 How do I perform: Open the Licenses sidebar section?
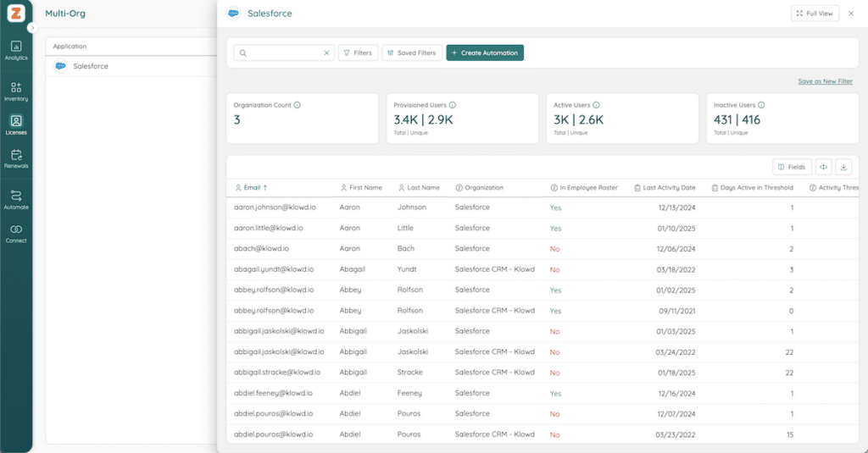tap(16, 125)
